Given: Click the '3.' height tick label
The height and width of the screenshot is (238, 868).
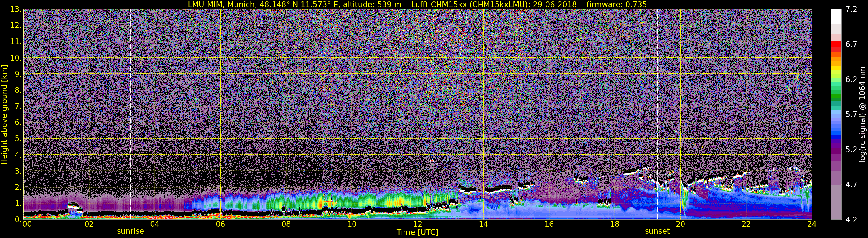Looking at the screenshot, I should point(18,171).
